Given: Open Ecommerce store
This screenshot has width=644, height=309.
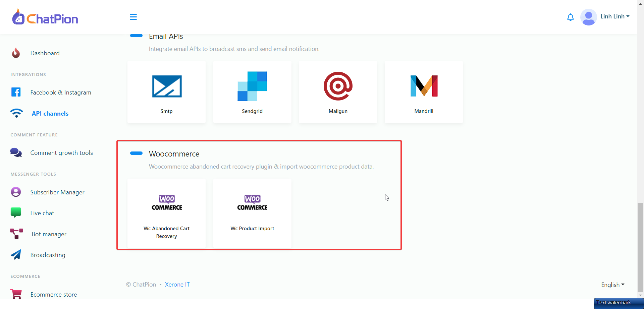Looking at the screenshot, I should [54, 295].
